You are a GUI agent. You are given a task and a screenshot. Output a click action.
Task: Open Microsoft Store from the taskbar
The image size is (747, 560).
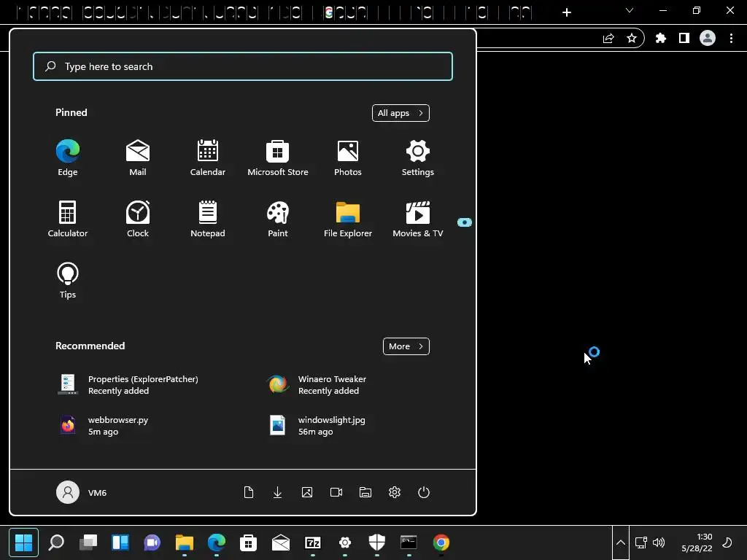click(x=248, y=542)
